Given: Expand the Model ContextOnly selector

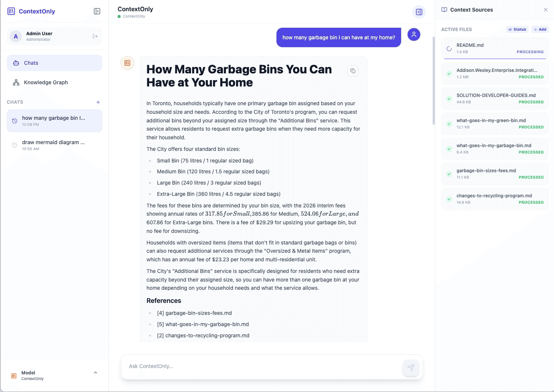Looking at the screenshot, I should (x=95, y=372).
